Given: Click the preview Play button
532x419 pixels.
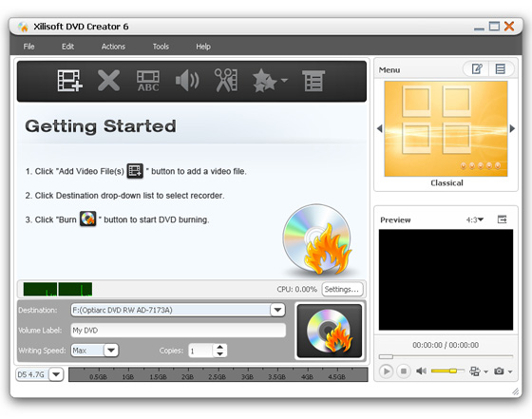Looking at the screenshot, I should pos(386,371).
